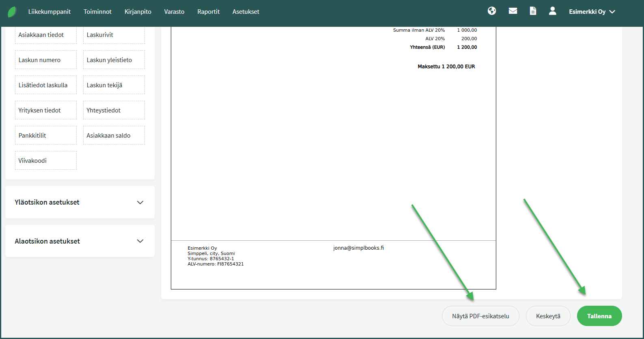
Task: Open the globe language icon
Action: pyautogui.click(x=492, y=11)
